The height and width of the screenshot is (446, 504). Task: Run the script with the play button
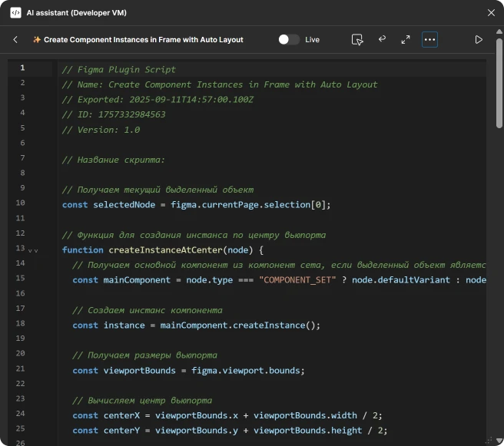tap(479, 39)
